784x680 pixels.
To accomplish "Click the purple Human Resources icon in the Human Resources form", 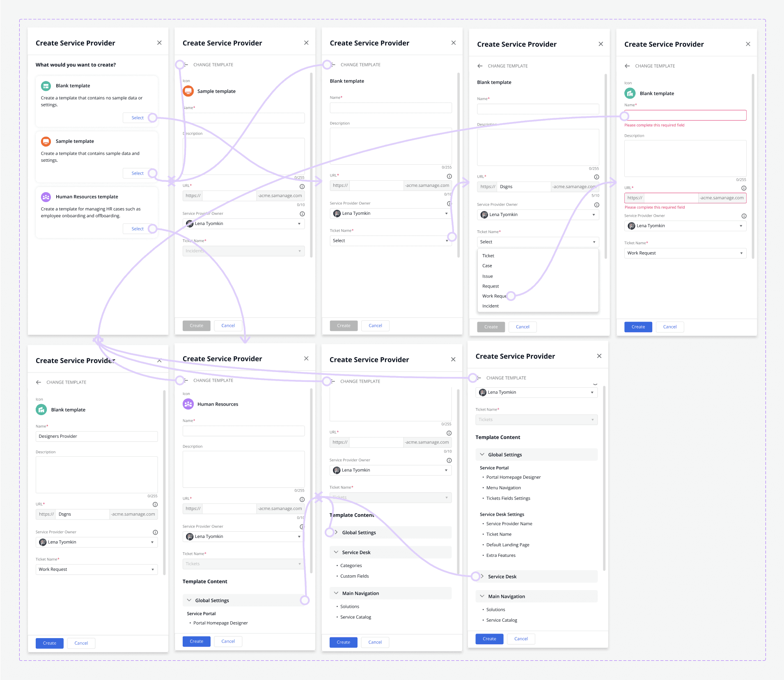I will point(188,404).
